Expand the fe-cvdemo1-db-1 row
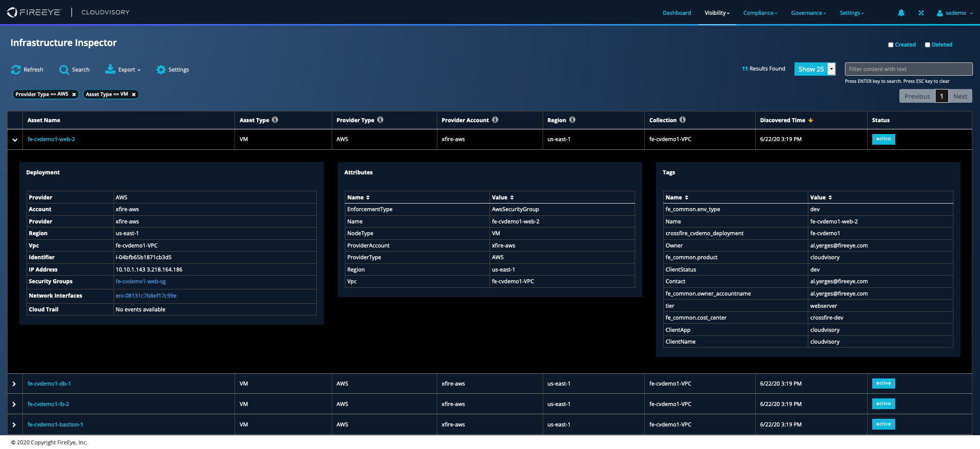Viewport: 980px width, 449px height. [x=14, y=384]
